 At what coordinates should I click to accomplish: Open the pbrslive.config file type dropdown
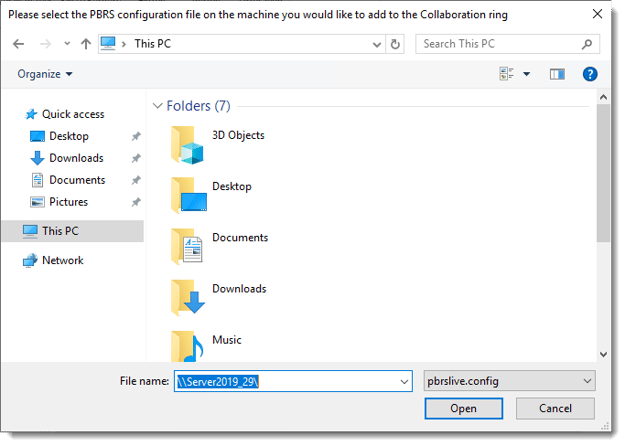(509, 381)
